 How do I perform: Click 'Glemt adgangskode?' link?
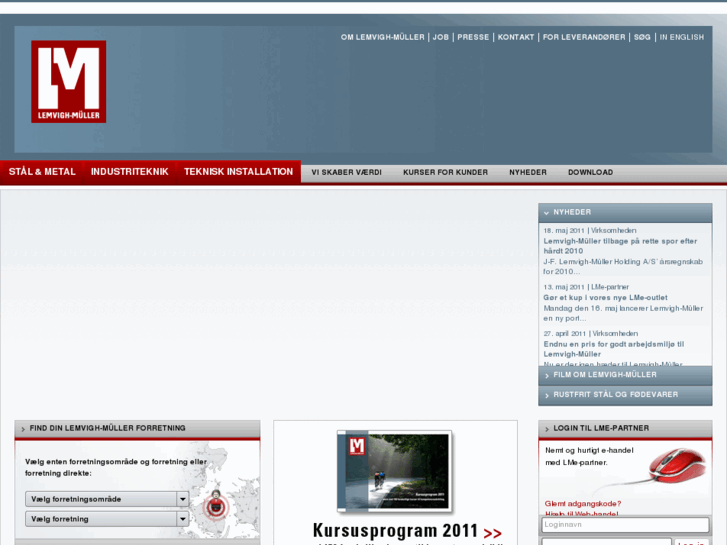(582, 504)
